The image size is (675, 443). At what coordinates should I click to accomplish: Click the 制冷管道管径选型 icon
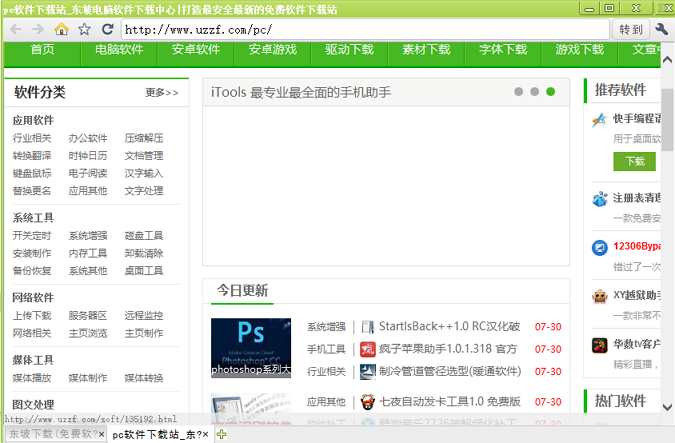pos(368,372)
